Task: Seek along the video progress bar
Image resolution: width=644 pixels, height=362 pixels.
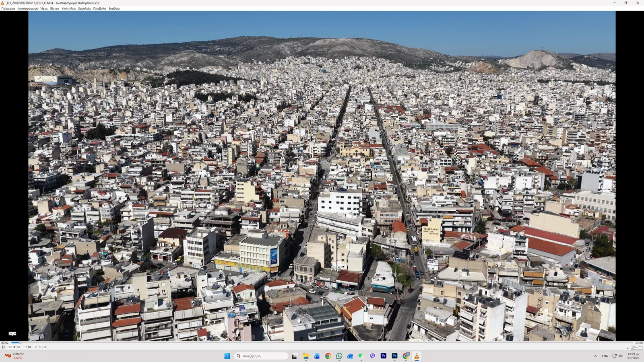Action: [322, 342]
